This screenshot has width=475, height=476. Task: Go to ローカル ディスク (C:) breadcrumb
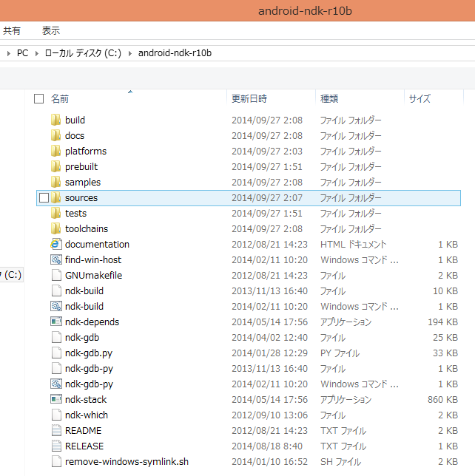point(83,53)
